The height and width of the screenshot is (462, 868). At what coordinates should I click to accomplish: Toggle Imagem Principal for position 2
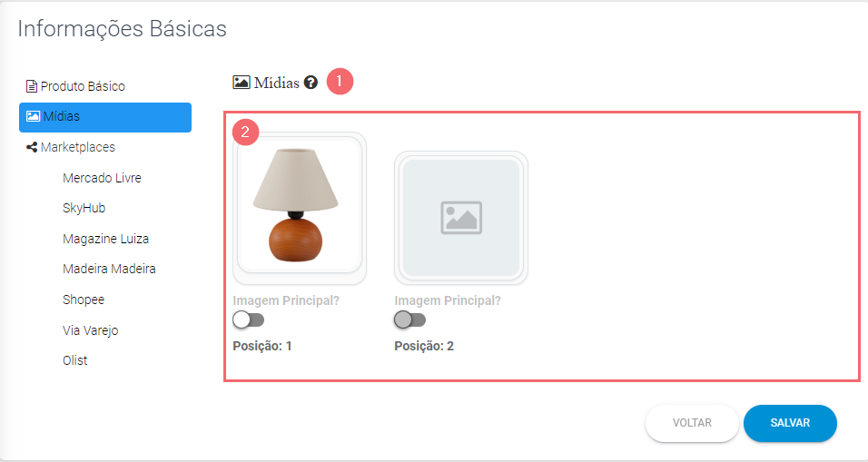(x=410, y=319)
